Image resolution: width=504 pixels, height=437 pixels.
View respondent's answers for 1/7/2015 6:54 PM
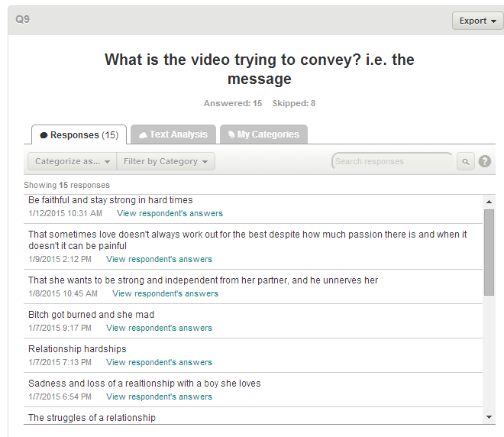[x=159, y=397]
